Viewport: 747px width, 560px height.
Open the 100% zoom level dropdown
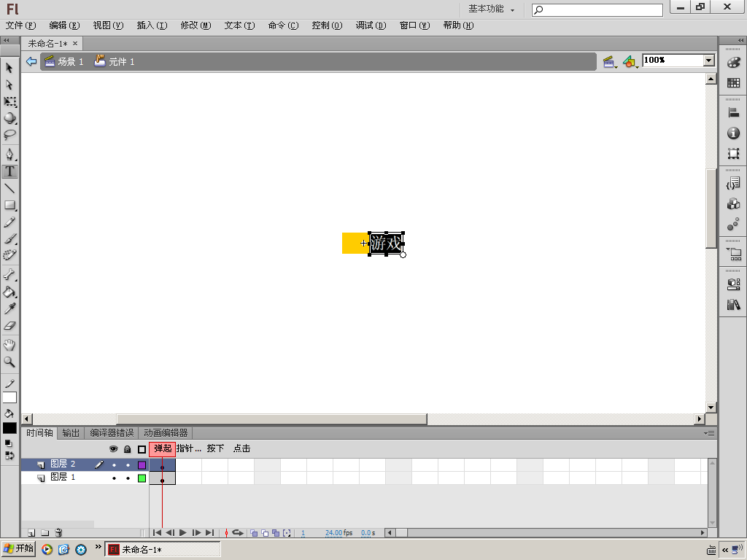coord(709,61)
